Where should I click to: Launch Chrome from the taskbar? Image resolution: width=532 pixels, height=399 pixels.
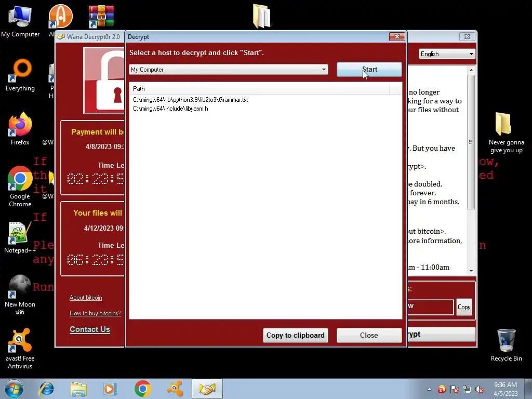tap(142, 389)
